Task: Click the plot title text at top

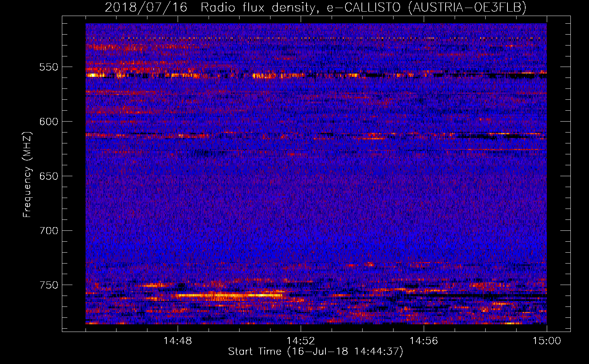Action: point(315,7)
